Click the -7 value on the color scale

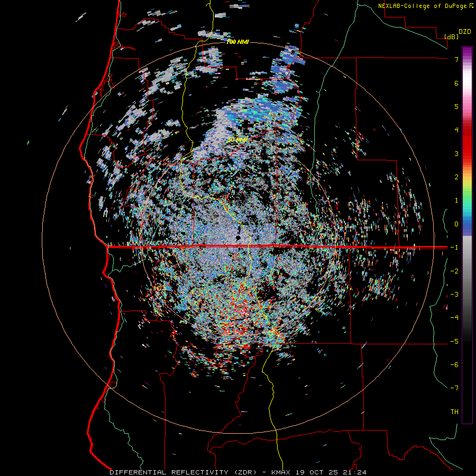[x=454, y=388]
